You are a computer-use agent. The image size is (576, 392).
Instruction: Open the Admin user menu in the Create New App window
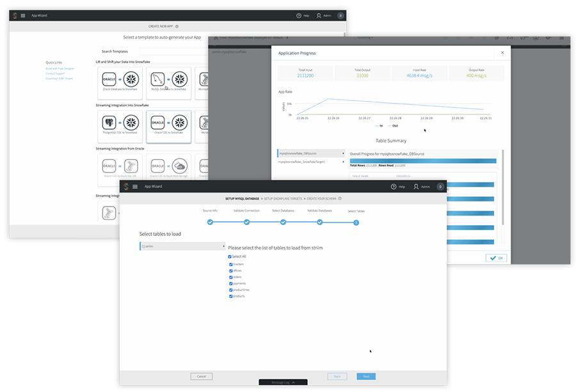click(x=324, y=15)
